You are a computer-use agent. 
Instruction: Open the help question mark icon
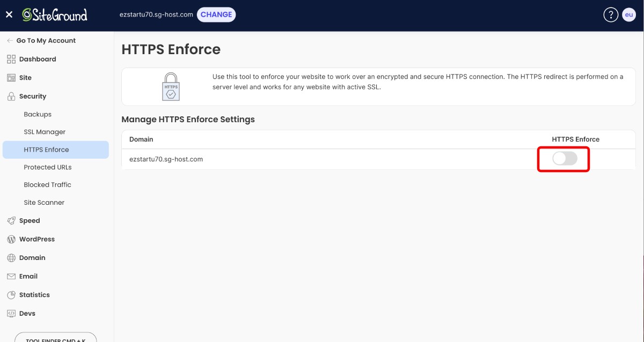point(611,14)
